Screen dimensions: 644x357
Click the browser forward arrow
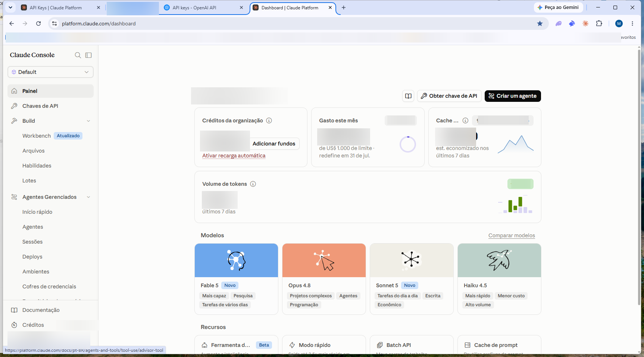[x=25, y=24]
